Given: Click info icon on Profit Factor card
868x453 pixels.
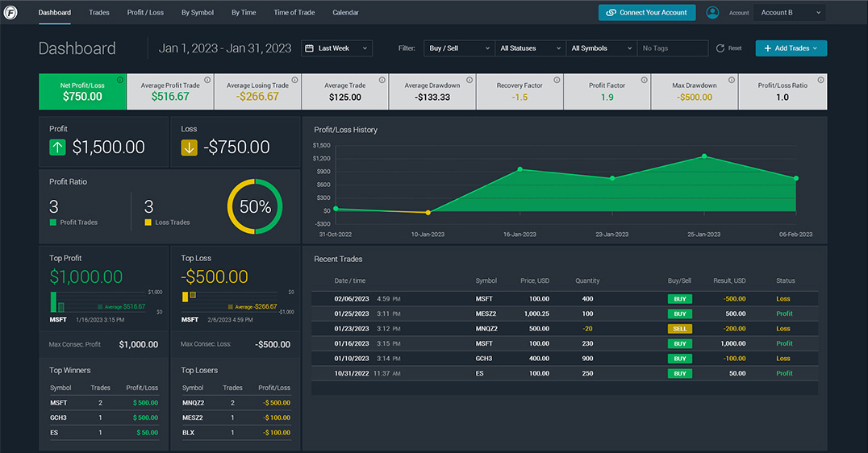Looking at the screenshot, I should pos(645,80).
